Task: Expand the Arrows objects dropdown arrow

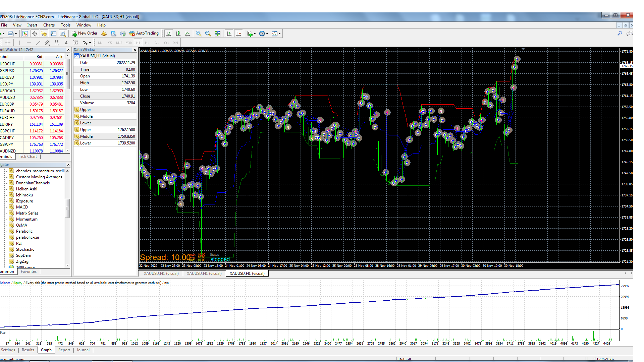Action: (90, 43)
